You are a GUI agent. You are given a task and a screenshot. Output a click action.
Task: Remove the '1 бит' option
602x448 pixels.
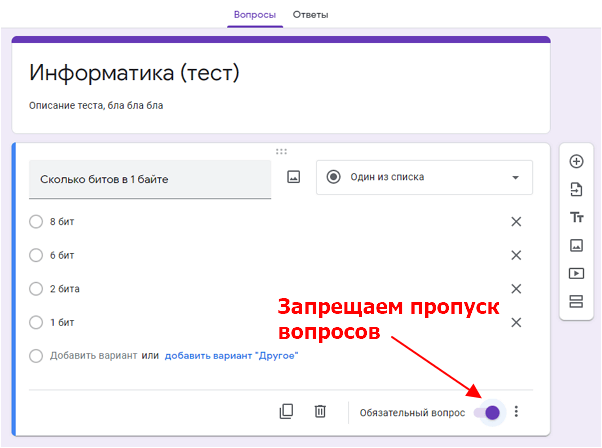coord(516,322)
